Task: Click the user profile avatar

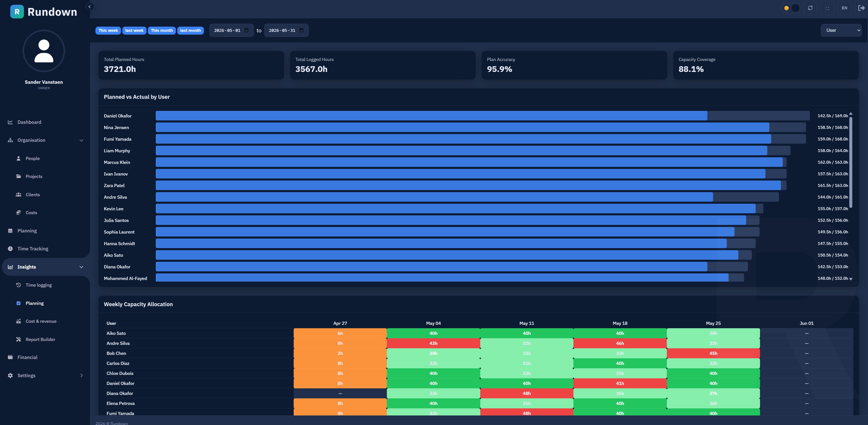Action: pyautogui.click(x=44, y=51)
